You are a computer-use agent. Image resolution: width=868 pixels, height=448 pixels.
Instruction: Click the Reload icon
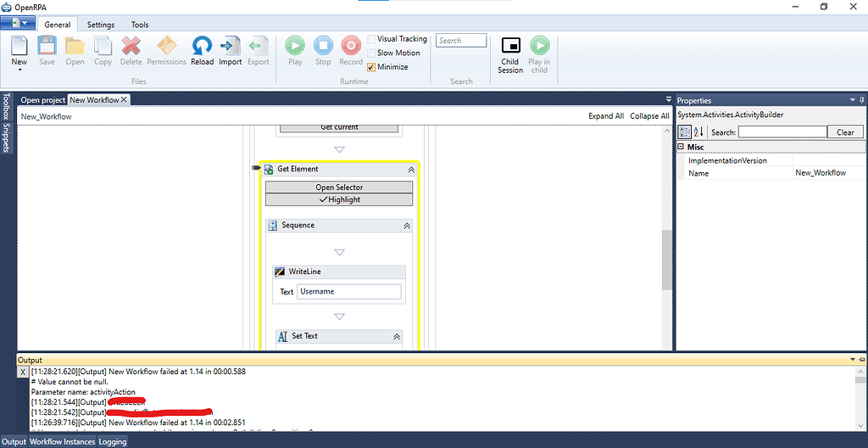tap(202, 46)
